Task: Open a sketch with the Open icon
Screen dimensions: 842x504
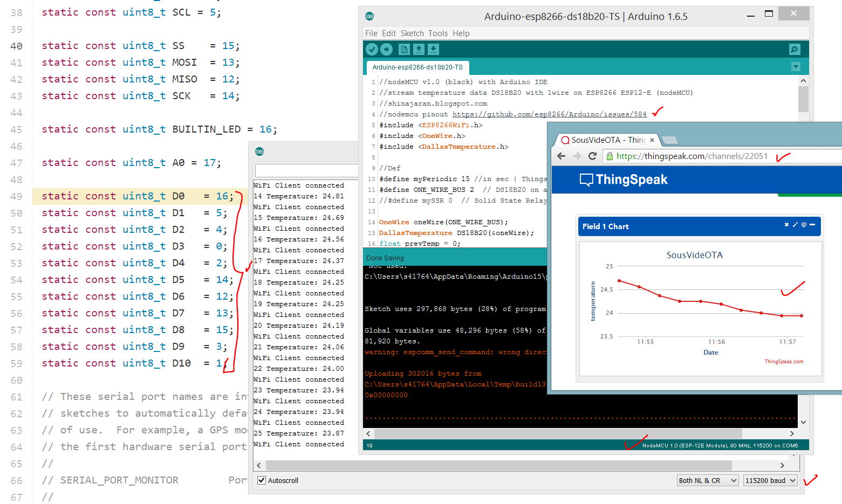Action: pos(419,50)
